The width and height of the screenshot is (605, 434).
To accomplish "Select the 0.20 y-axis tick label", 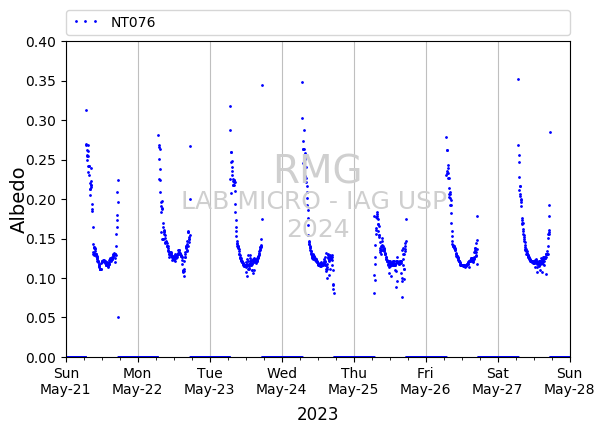I will 41,200.
